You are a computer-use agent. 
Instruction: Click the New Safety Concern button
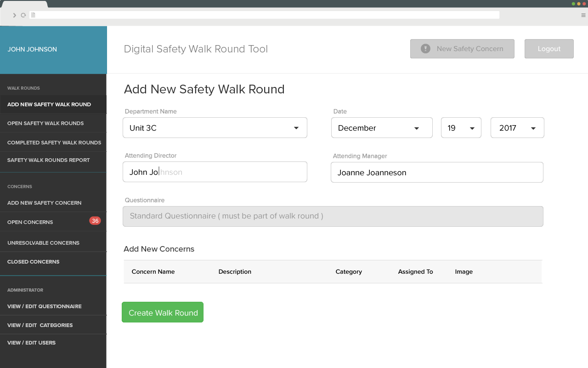point(462,49)
